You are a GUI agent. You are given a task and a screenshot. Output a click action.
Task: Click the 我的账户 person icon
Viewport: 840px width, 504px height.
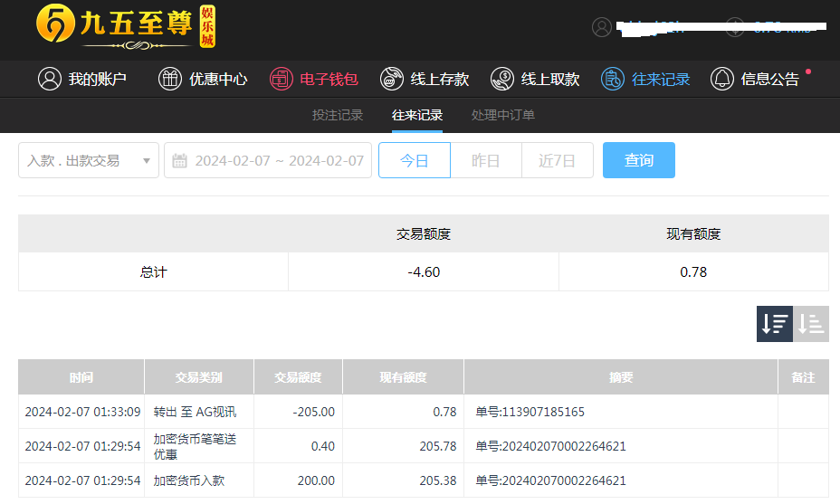49,79
